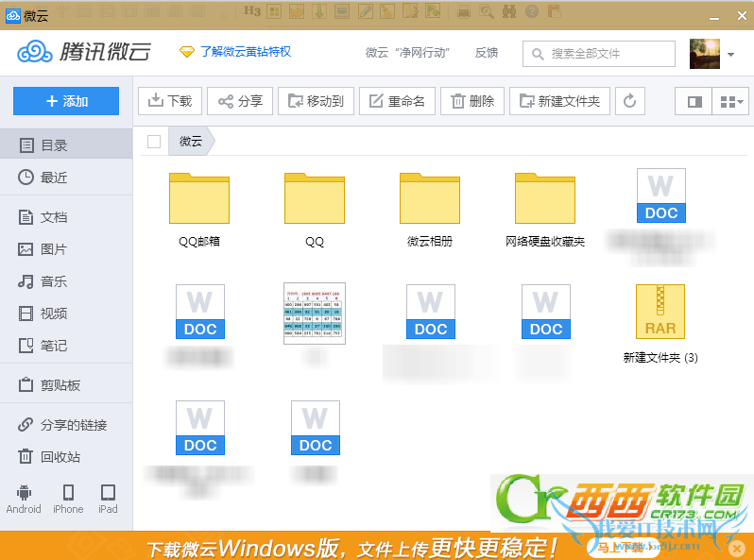Click the Android download icon
The width and height of the screenshot is (754, 560).
24,499
